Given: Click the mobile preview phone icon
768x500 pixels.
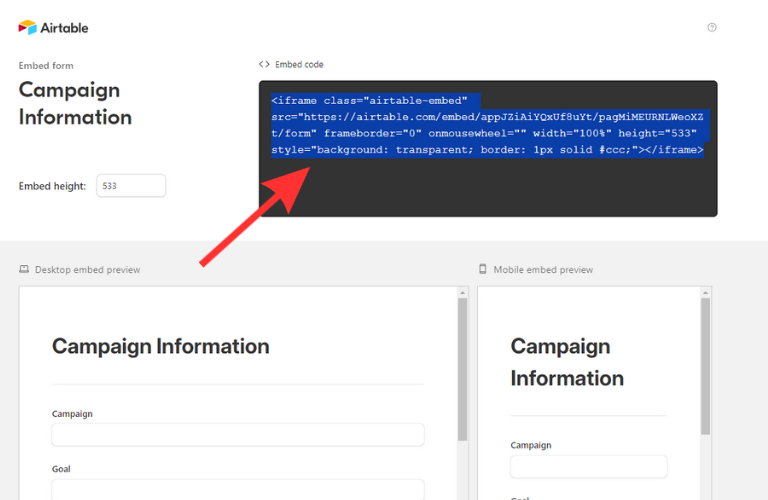Looking at the screenshot, I should (483, 270).
